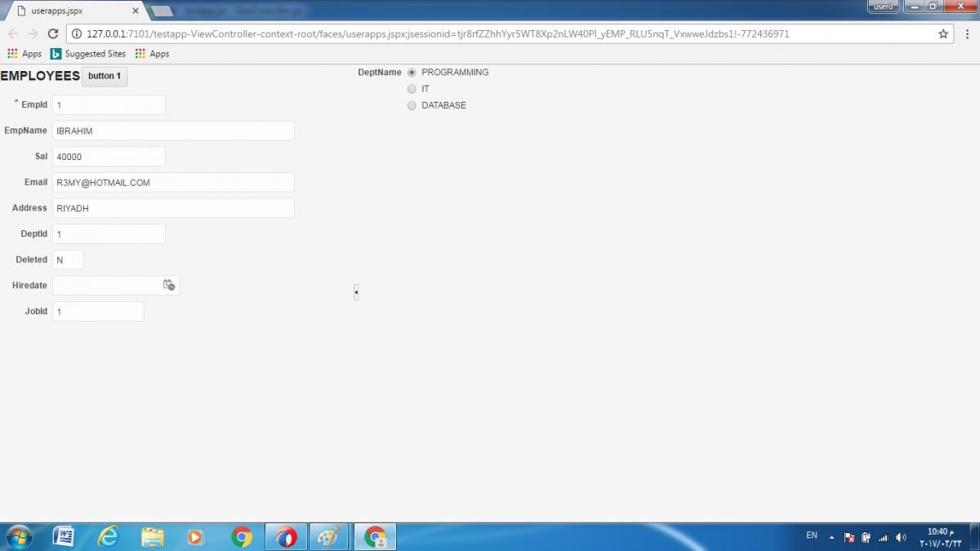Viewport: 980px width, 551px height.
Task: Show hidden system tray icons
Action: coord(831,537)
